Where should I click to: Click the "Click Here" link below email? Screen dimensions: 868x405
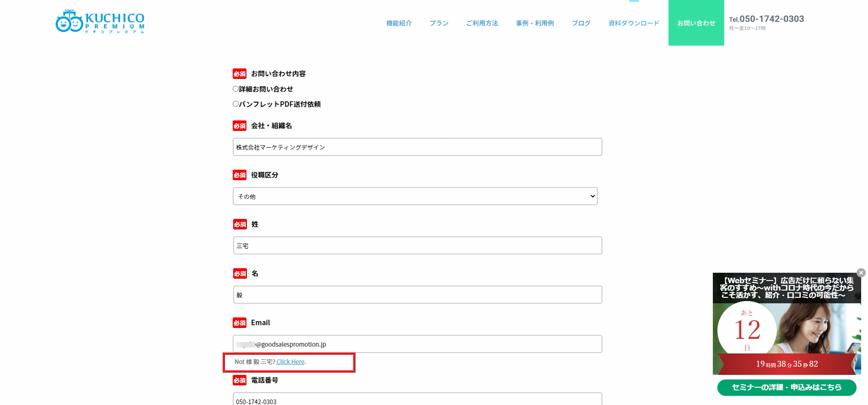[290, 362]
